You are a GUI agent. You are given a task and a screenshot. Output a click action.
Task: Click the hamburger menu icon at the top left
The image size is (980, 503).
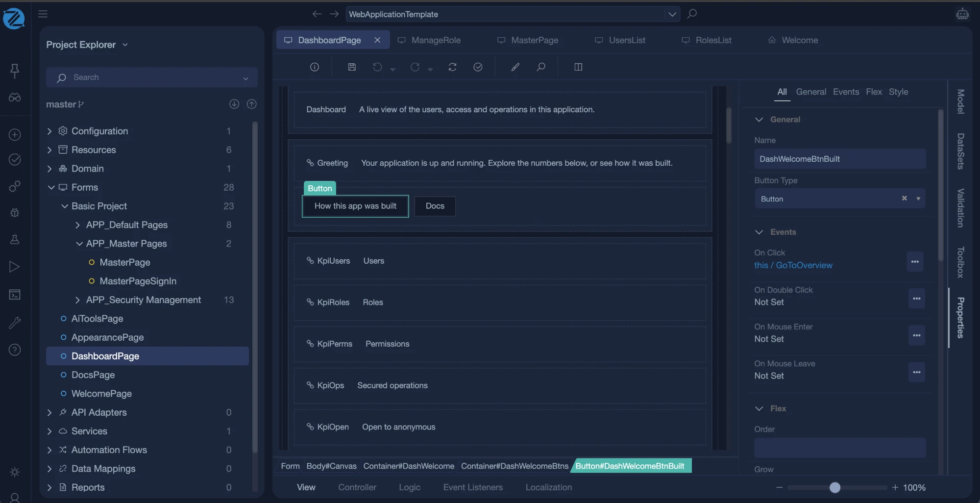tap(43, 14)
